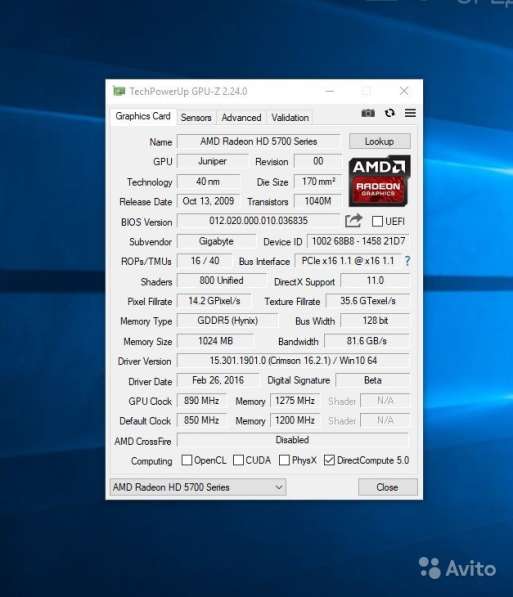Click the Device ID value 1002 68B8

(x=358, y=241)
